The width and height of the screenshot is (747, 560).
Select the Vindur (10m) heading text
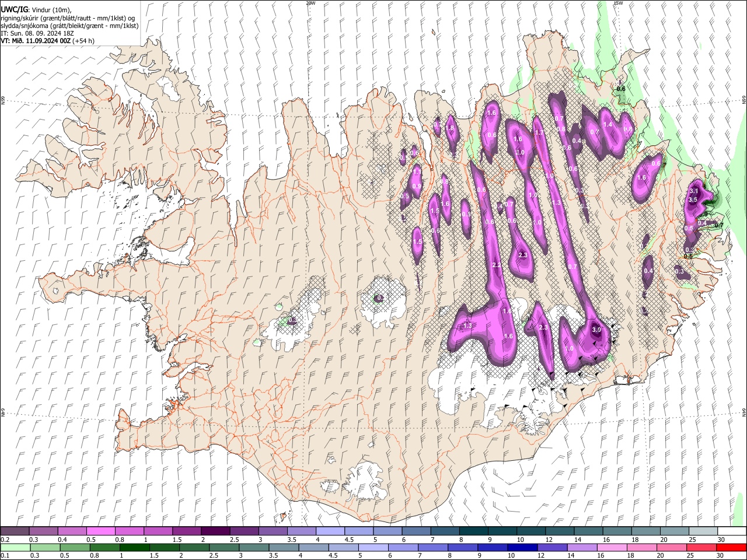pyautogui.click(x=51, y=10)
